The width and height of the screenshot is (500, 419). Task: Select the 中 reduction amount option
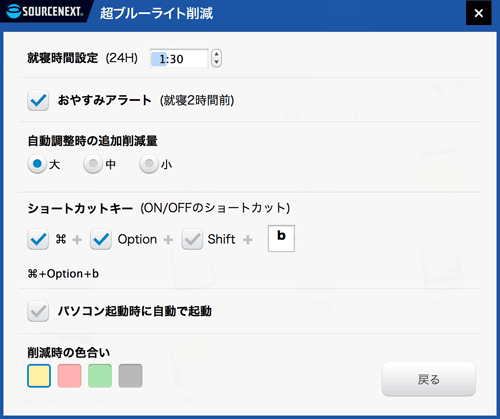pyautogui.click(x=93, y=164)
